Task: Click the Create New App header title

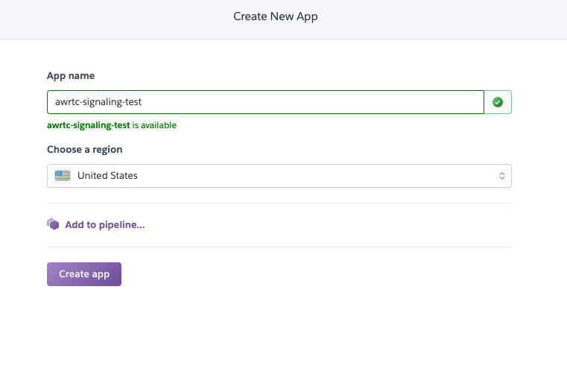Action: coord(276,16)
